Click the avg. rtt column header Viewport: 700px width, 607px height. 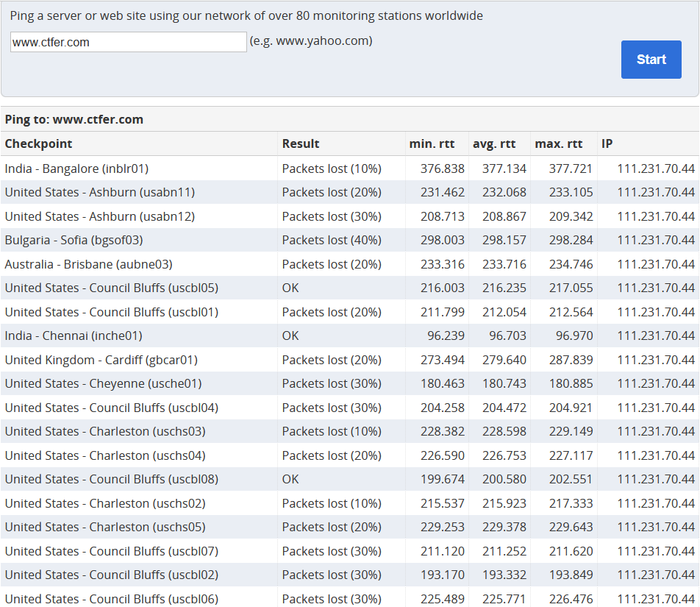(x=494, y=143)
